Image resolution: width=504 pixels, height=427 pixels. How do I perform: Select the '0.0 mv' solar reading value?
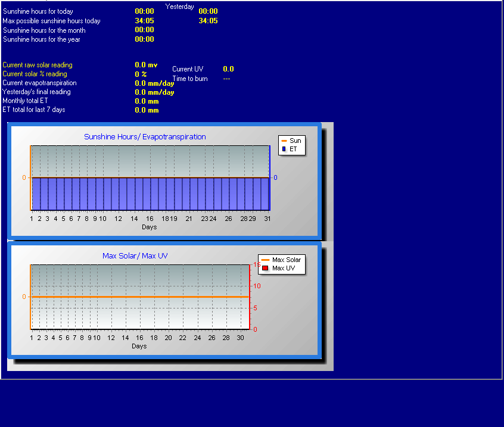point(146,65)
